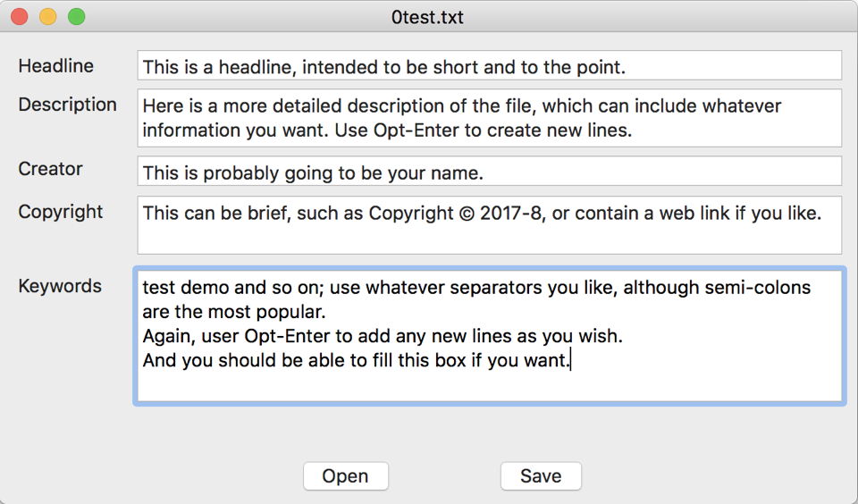858x504 pixels.
Task: Close the window with the red button
Action: [20, 17]
